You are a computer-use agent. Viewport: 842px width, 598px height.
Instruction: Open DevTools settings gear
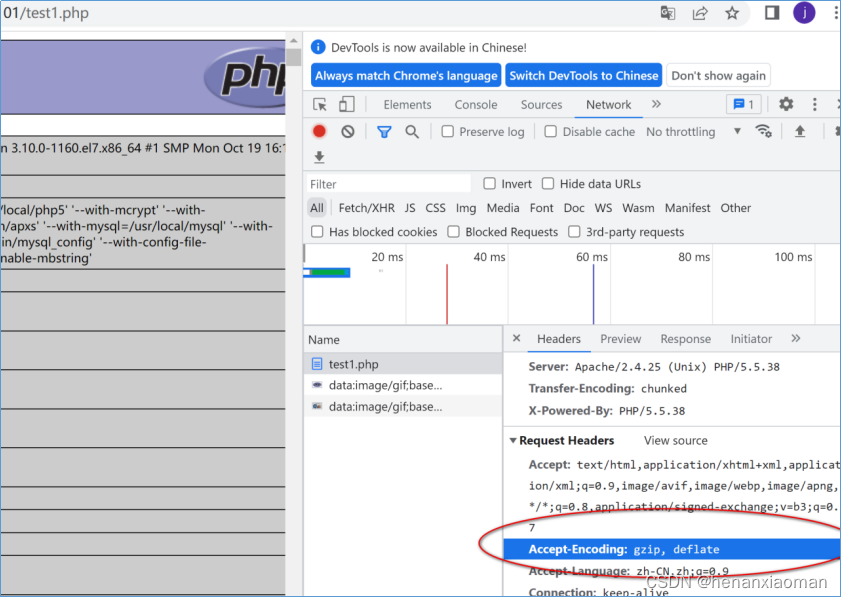785,104
